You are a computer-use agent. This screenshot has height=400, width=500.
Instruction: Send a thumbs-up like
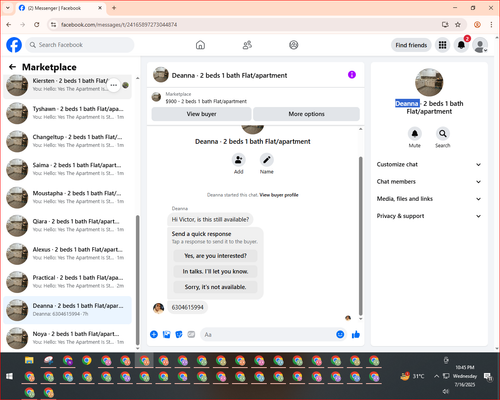click(356, 334)
